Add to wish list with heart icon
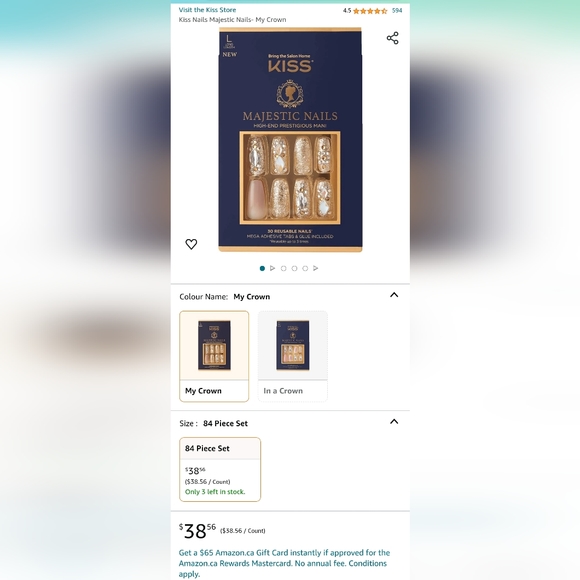The image size is (580, 580). click(x=191, y=244)
